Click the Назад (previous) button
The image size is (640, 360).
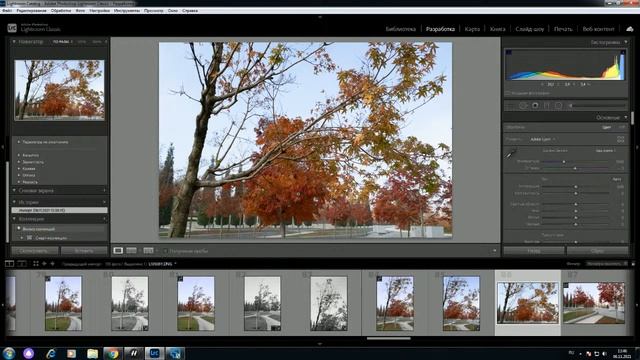pyautogui.click(x=534, y=251)
